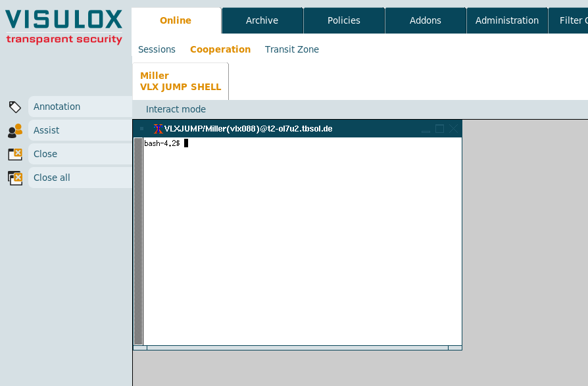Open the Addons tab
This screenshot has width=588, height=386.
[x=426, y=20]
